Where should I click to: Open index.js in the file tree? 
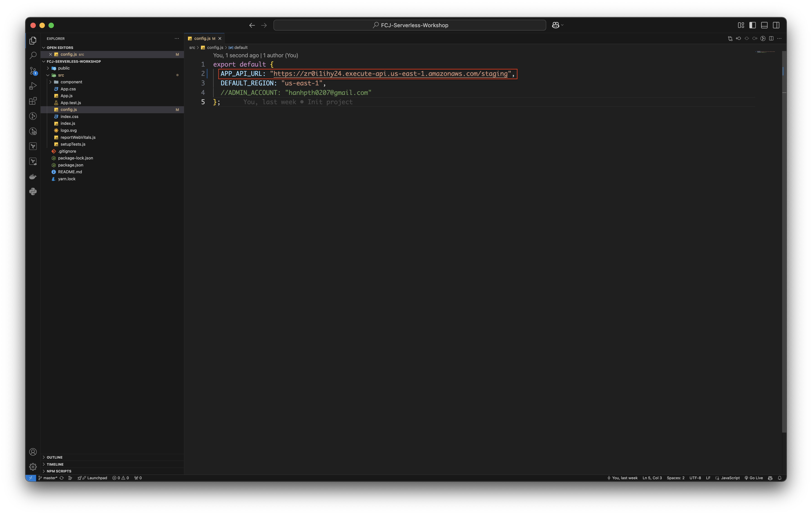(68, 123)
